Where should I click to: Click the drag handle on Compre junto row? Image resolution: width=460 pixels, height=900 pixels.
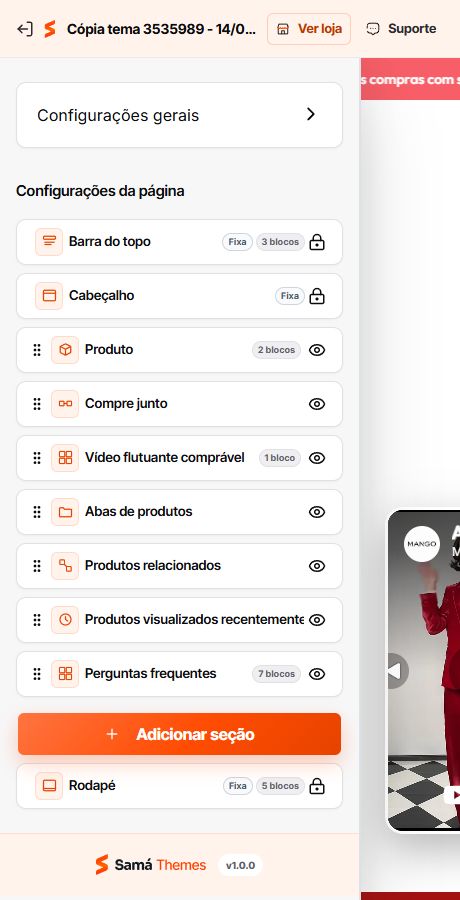coord(37,404)
